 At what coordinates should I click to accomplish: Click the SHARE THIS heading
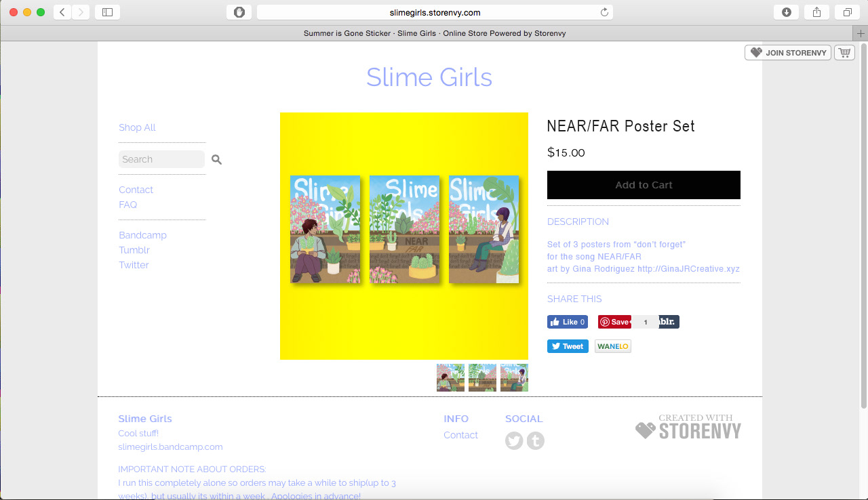point(574,299)
